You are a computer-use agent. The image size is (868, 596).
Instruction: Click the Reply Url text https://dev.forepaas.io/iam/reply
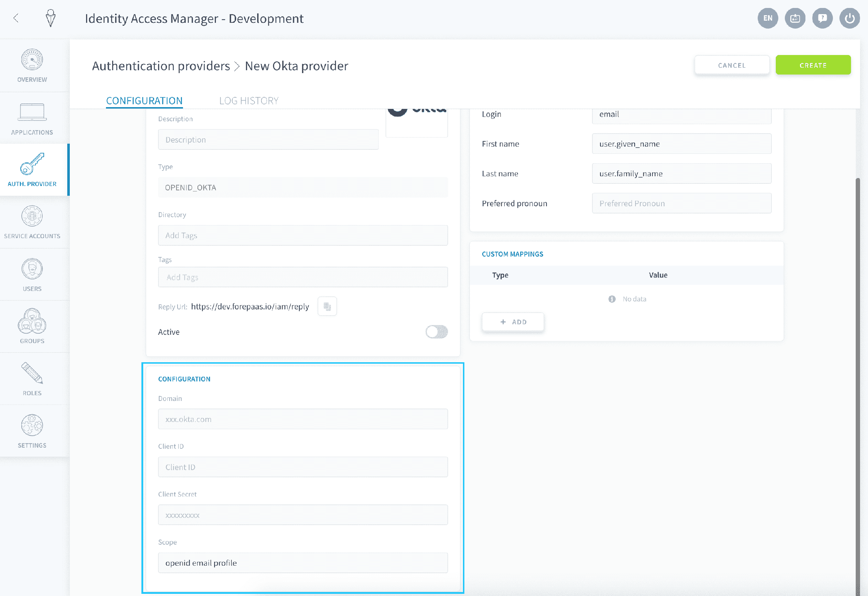250,307
